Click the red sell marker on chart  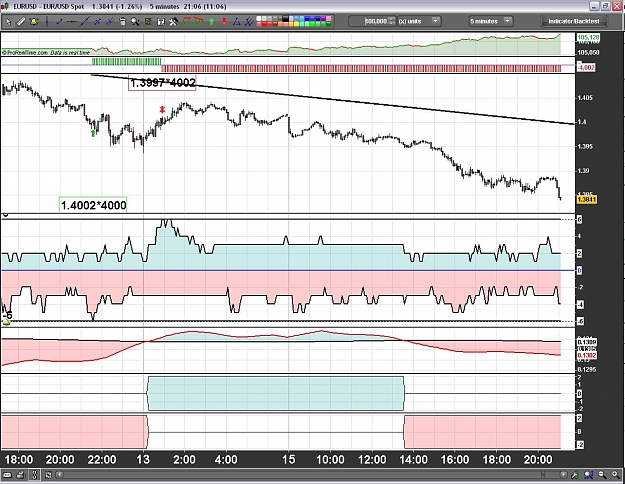point(162,109)
